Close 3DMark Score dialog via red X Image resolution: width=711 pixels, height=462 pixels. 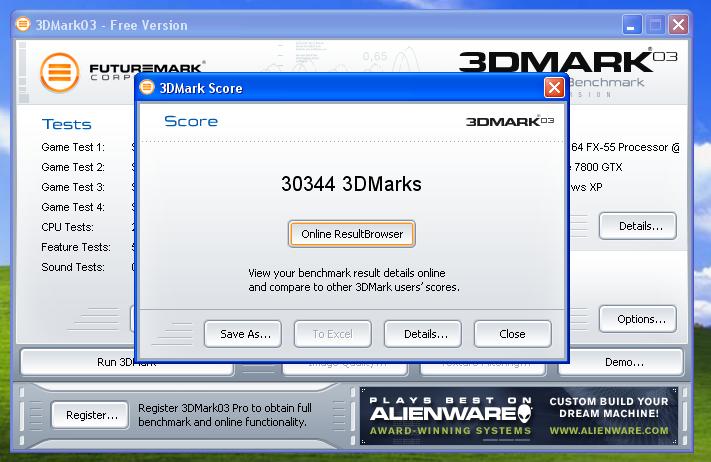coord(554,88)
